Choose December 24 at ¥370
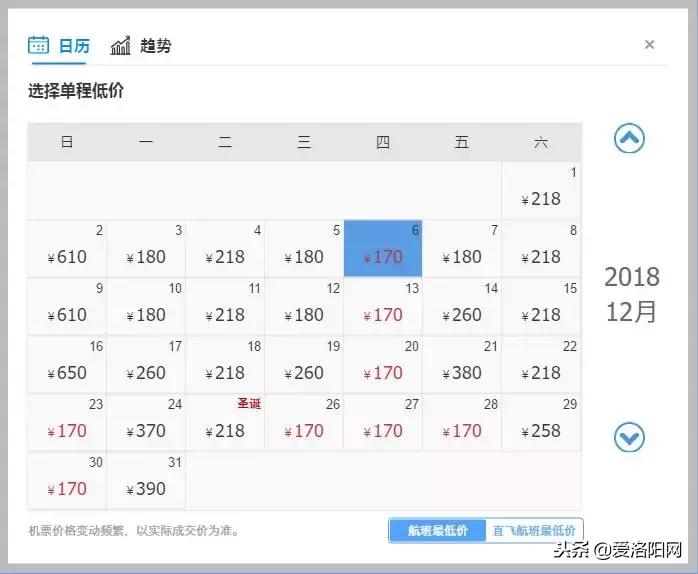The width and height of the screenshot is (698, 574). [x=146, y=422]
